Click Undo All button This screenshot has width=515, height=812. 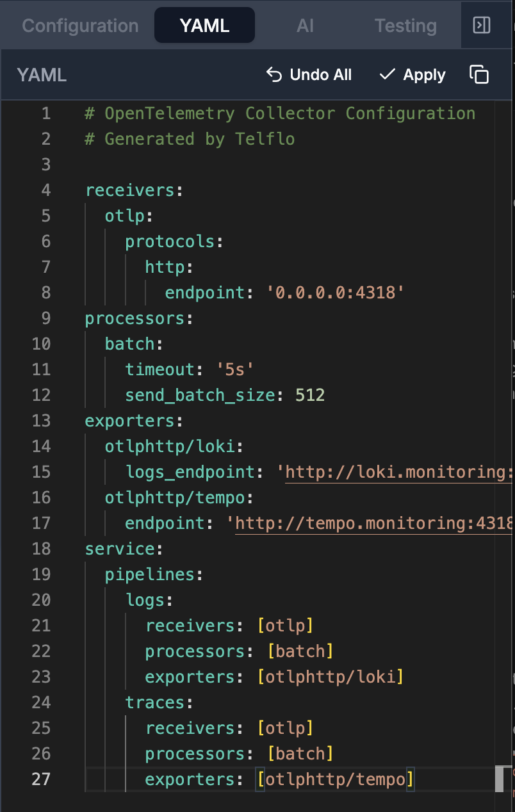309,75
